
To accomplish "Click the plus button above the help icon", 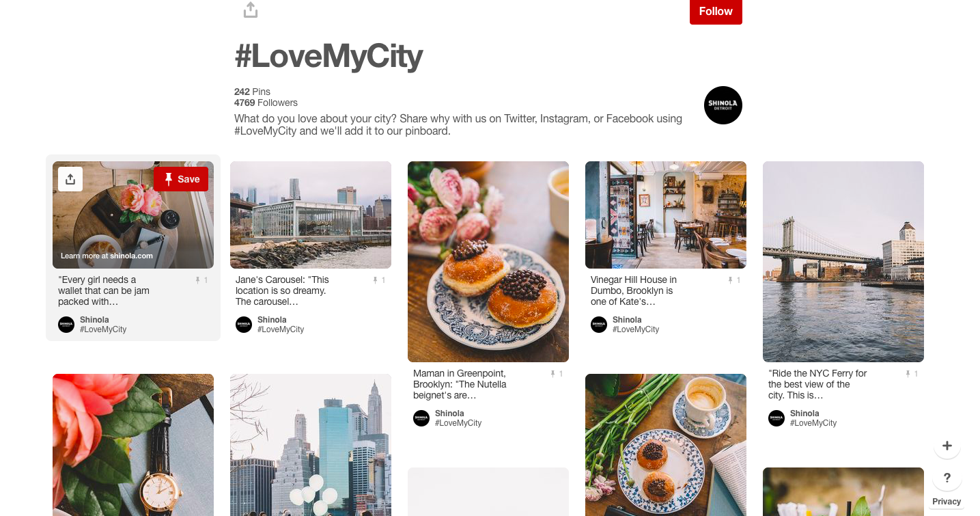I will click(x=947, y=446).
